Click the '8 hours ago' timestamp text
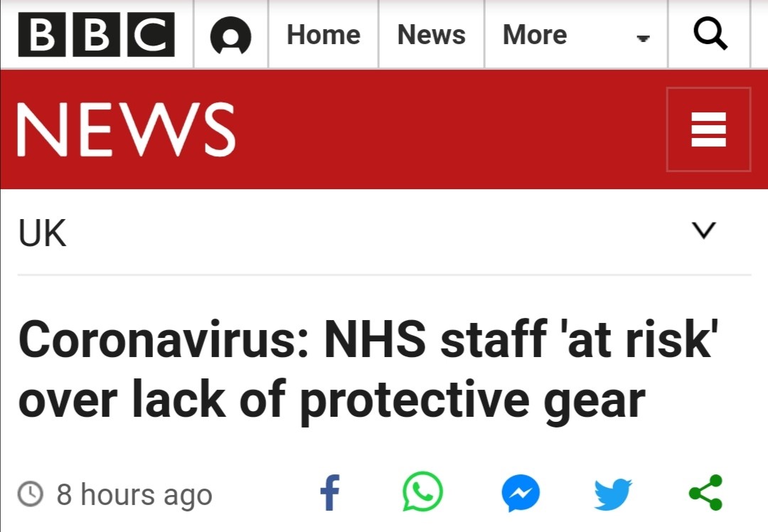Screen dimensions: 768x532 pyautogui.click(x=134, y=494)
